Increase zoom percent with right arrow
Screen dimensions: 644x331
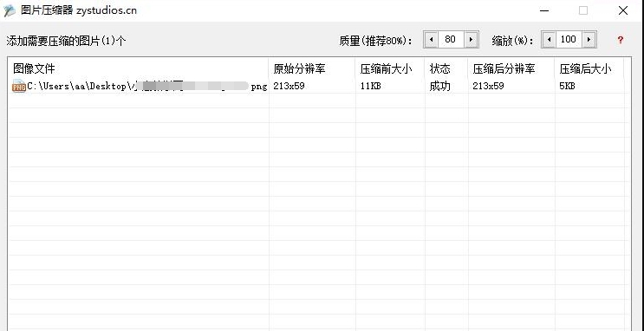coord(589,40)
